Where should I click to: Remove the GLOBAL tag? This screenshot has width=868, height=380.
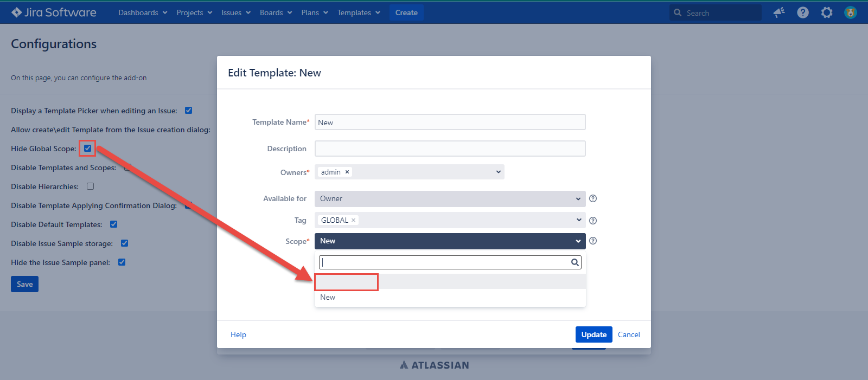coord(353,220)
